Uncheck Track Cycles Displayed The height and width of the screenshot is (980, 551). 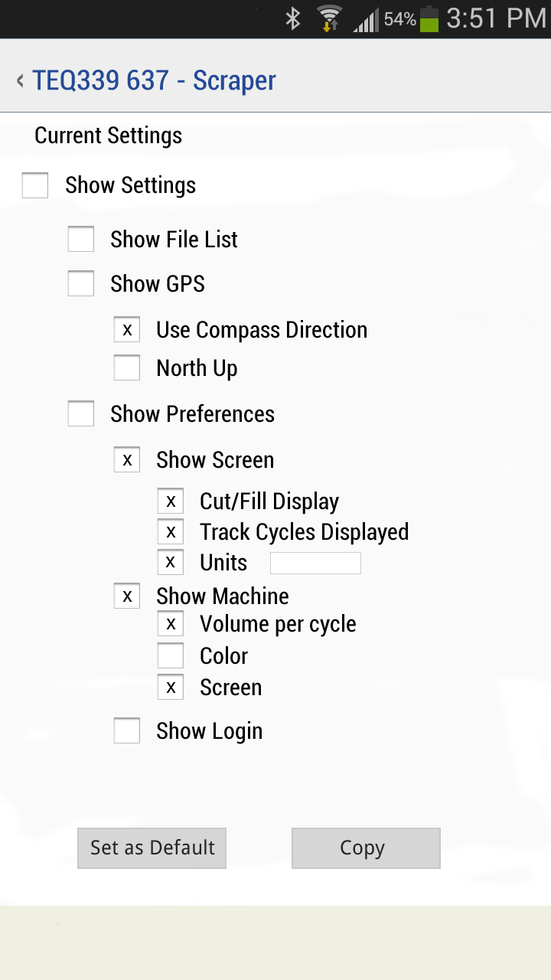[x=171, y=531]
